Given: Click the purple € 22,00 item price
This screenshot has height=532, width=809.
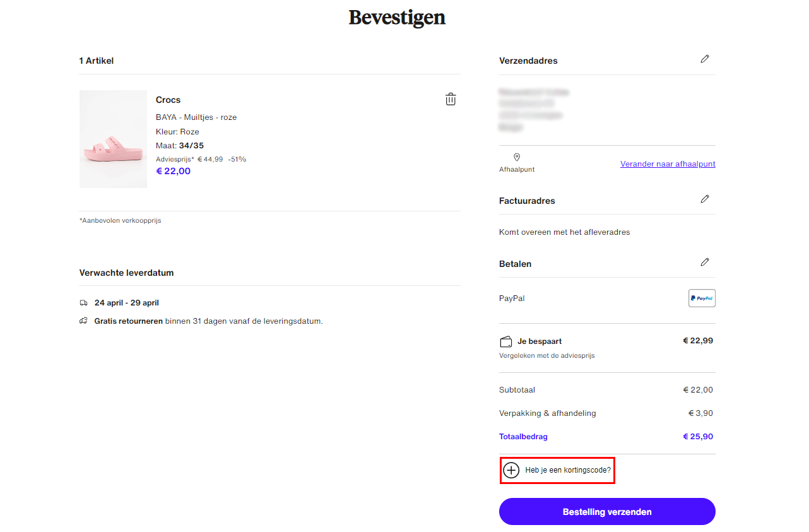Looking at the screenshot, I should 173,171.
